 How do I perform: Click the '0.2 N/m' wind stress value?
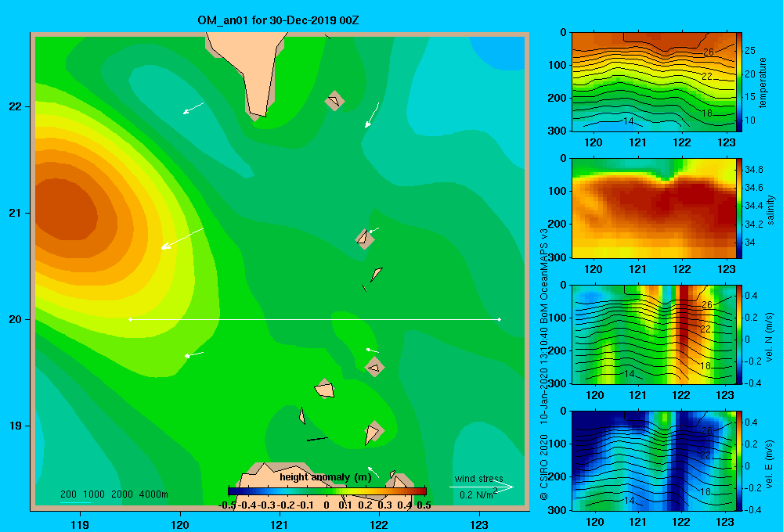[476, 495]
